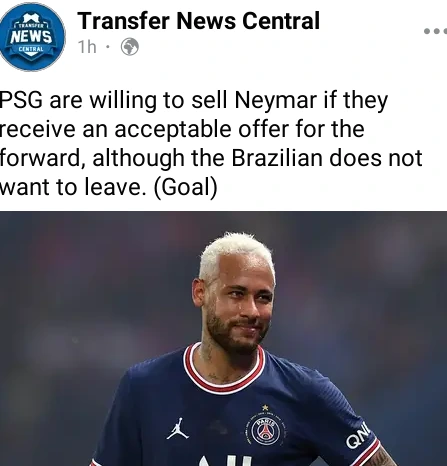Click the globe public-audience icon
Viewport: 447px width, 466px height.
130,47
